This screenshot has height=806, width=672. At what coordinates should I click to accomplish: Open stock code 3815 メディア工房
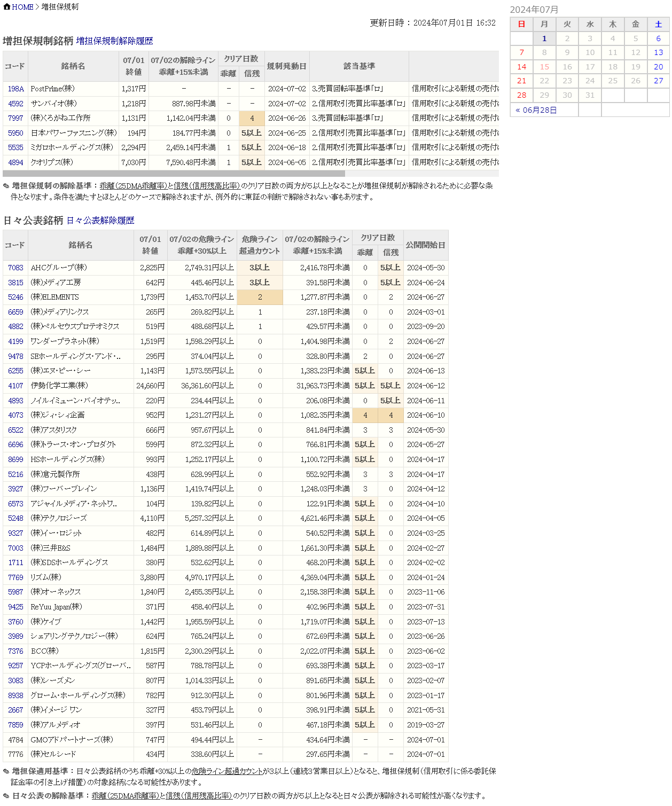pos(15,283)
